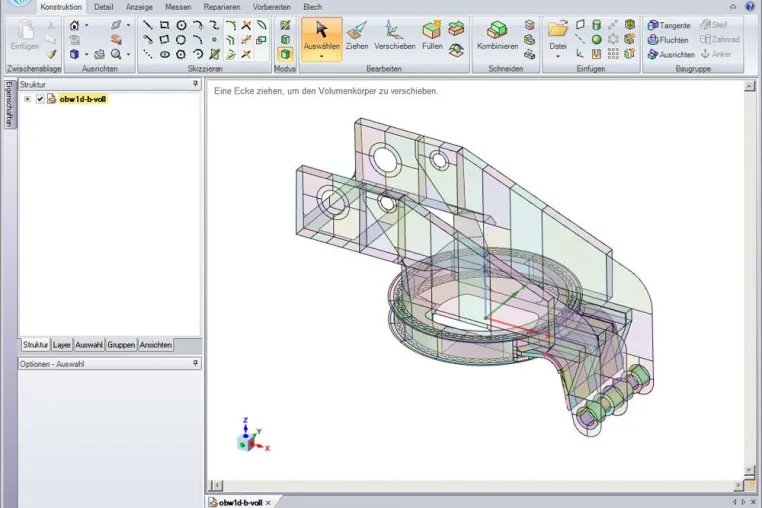762x508 pixels.
Task: Click the Verschieben (Move) tool
Action: 394,35
